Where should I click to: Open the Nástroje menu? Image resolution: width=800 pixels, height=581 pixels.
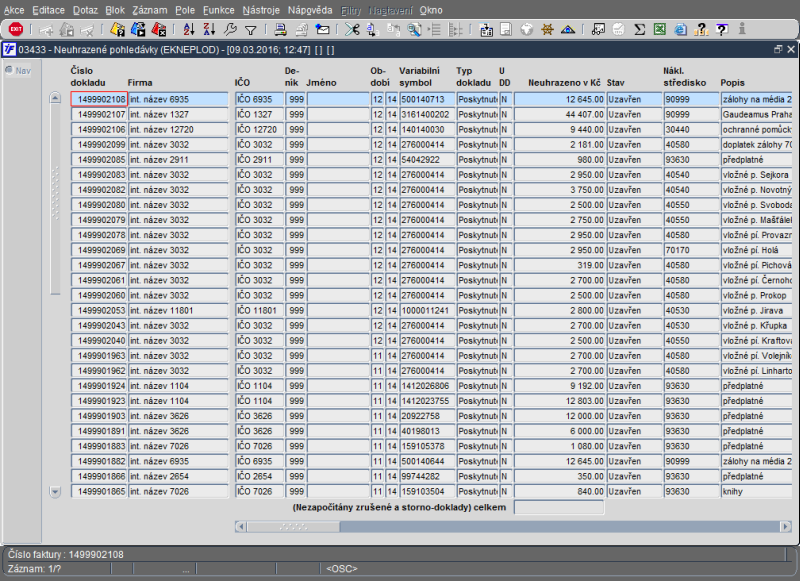pyautogui.click(x=261, y=10)
